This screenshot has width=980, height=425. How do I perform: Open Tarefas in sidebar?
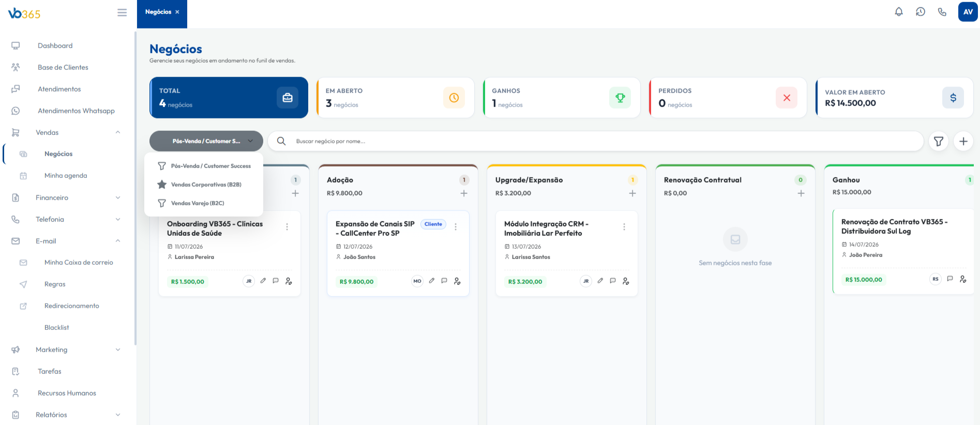(x=50, y=371)
